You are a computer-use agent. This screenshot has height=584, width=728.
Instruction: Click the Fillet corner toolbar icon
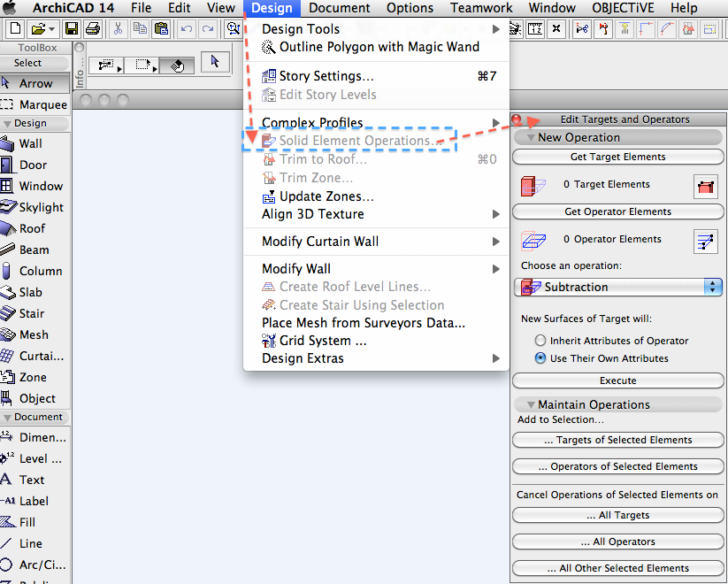tap(646, 29)
